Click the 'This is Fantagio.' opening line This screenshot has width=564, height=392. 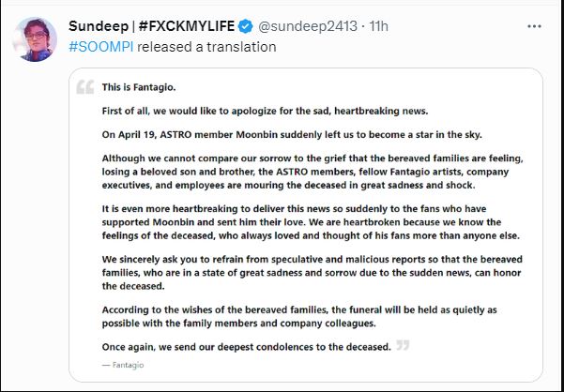point(139,87)
